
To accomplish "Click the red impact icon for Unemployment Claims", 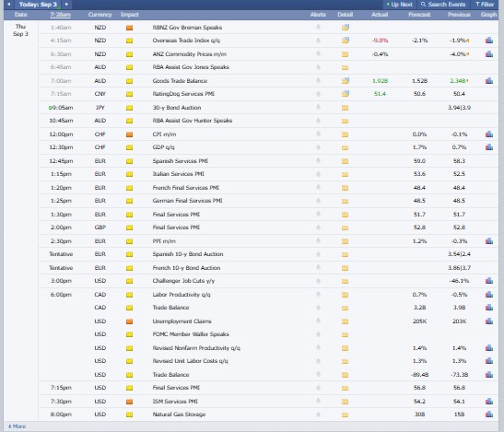I will point(129,321).
